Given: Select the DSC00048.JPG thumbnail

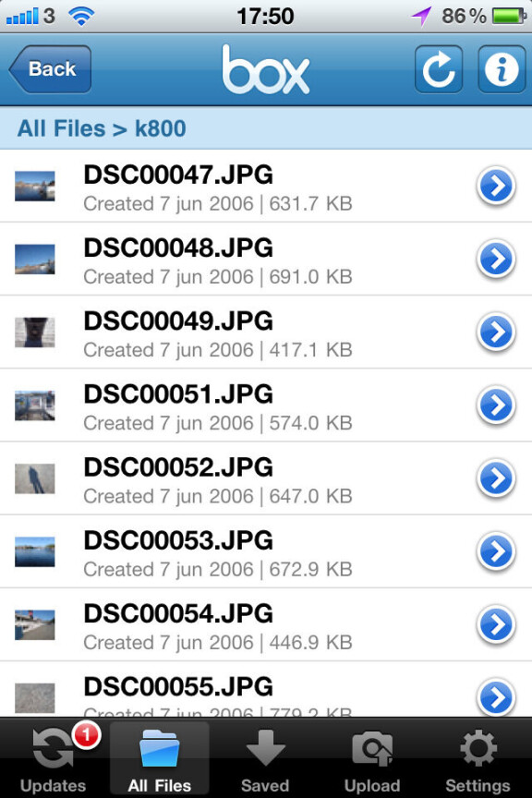Looking at the screenshot, I should [x=34, y=259].
